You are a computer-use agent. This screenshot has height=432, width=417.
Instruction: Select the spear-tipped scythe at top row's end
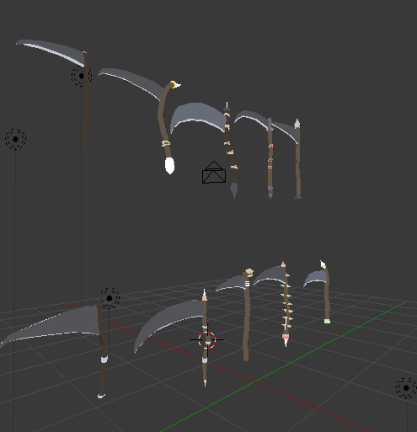point(298,160)
